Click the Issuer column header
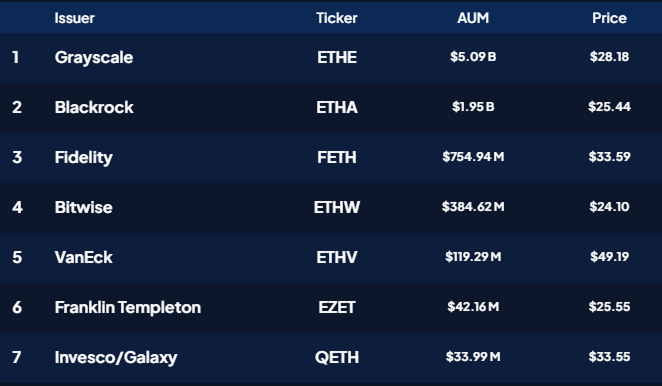 (x=74, y=18)
